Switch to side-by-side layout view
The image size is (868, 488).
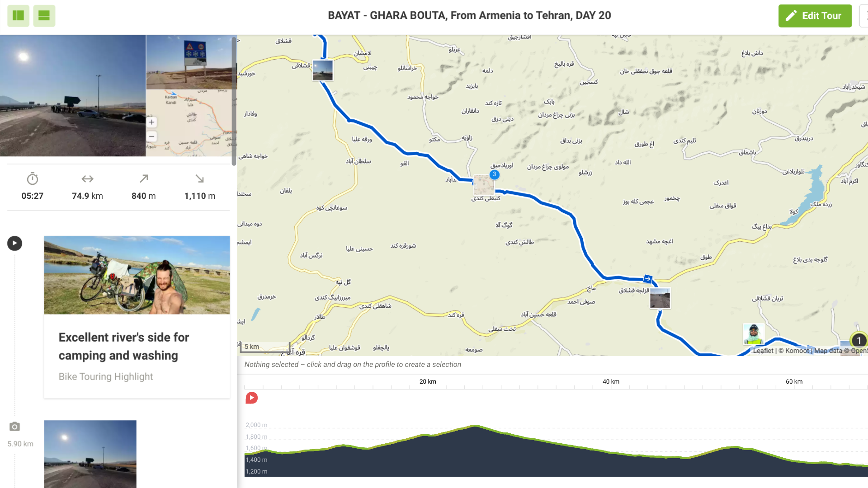point(18,16)
